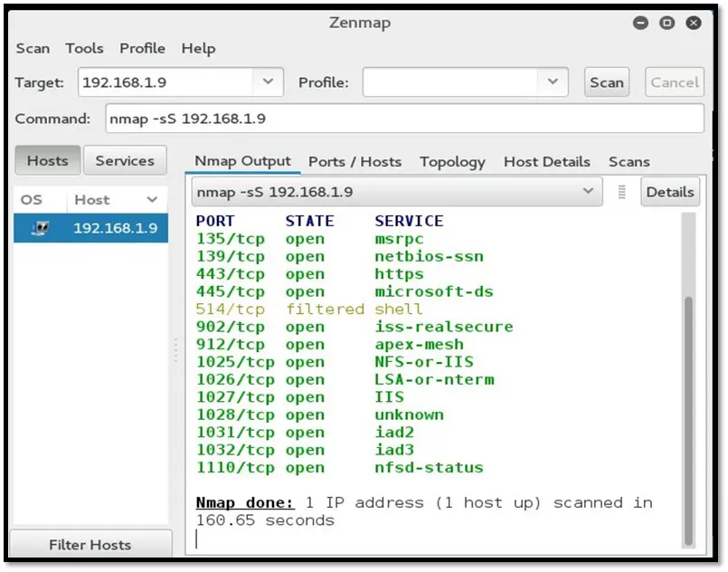Image resolution: width=728 pixels, height=572 pixels.
Task: Open the Profile dropdown list
Action: pyautogui.click(x=553, y=82)
